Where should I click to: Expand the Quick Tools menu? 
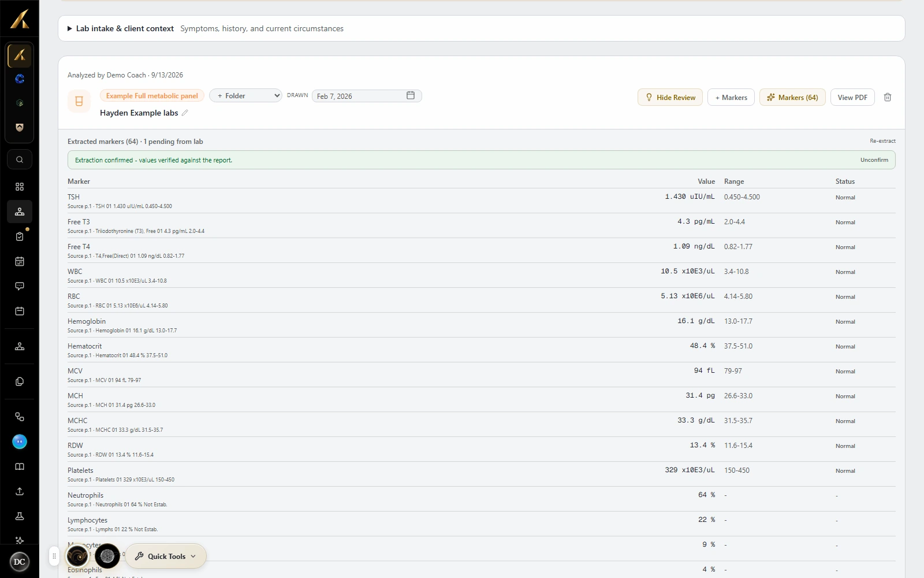tap(166, 556)
